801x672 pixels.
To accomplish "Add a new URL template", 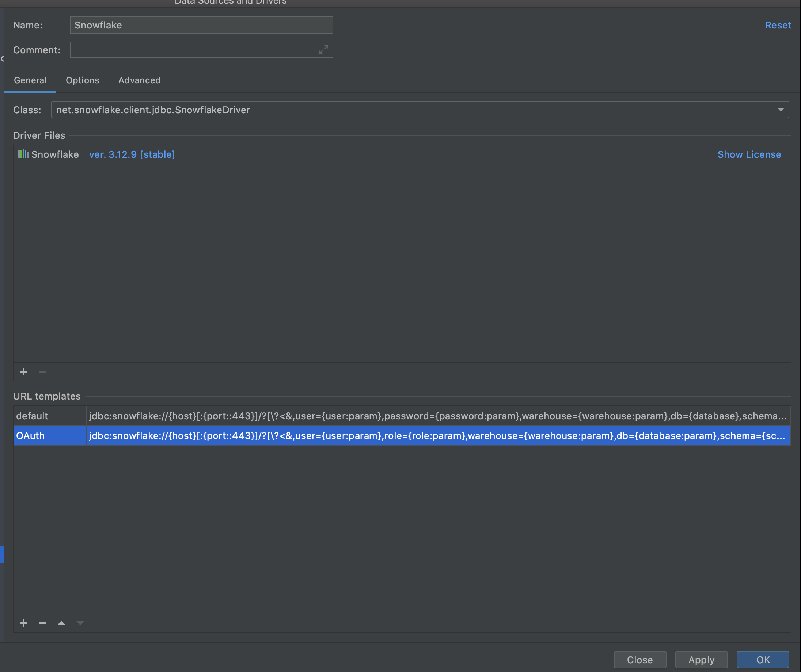I will coord(23,623).
